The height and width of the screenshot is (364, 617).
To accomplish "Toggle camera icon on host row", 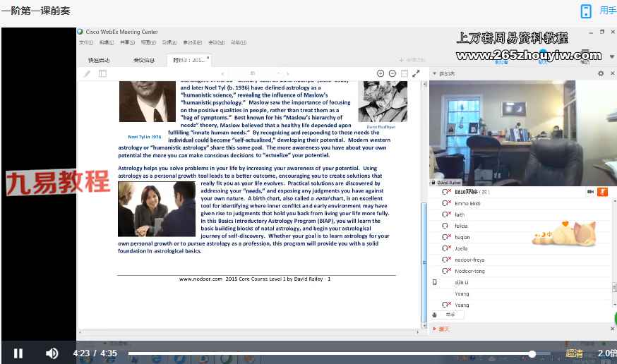I will tap(590, 192).
